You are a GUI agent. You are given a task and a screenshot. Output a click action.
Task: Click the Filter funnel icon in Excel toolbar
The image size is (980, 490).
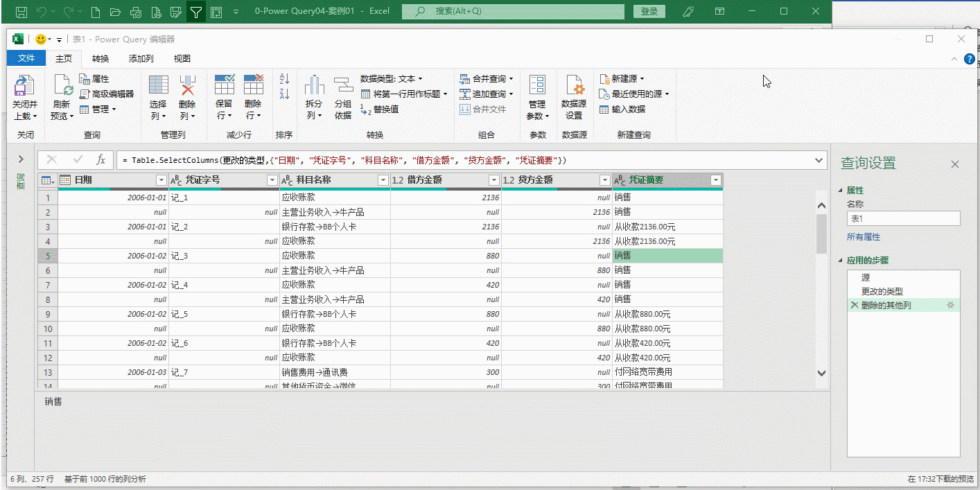(196, 12)
